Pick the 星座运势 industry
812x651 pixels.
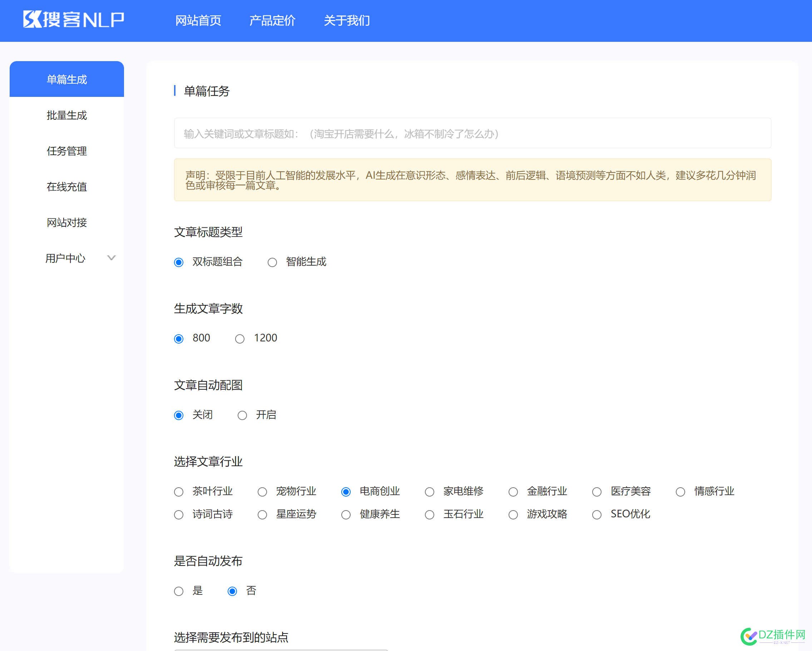click(263, 515)
